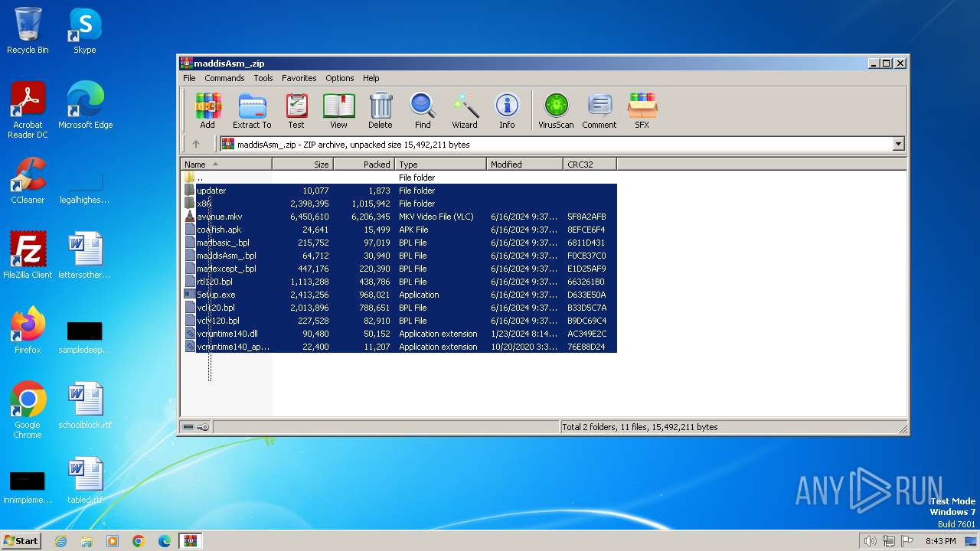Image resolution: width=980 pixels, height=551 pixels.
Task: Open Skype desktop shortcut
Action: click(x=84, y=31)
